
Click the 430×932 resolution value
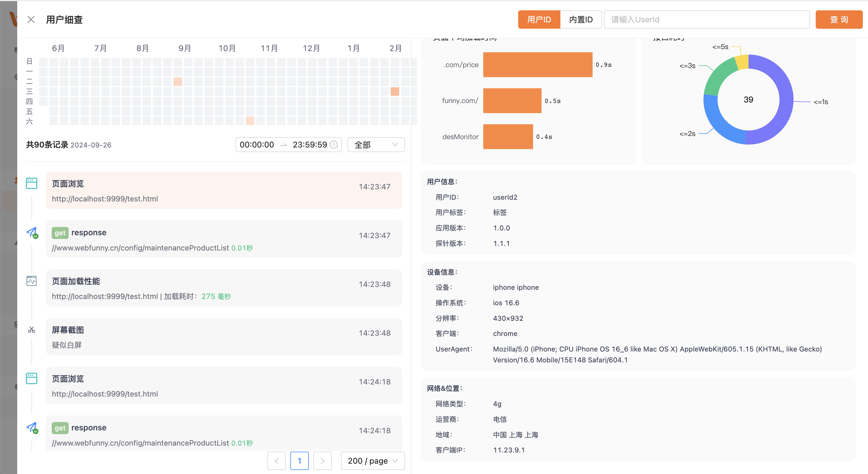tap(508, 318)
